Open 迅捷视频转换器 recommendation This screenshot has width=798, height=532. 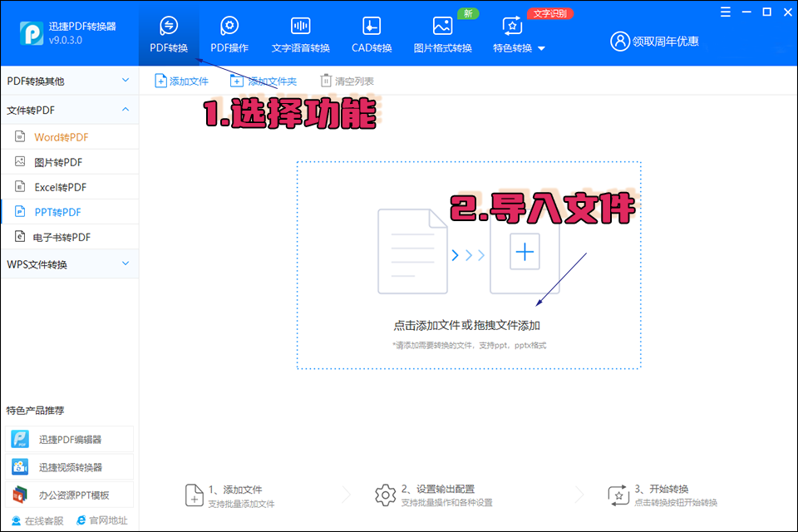[x=57, y=465]
